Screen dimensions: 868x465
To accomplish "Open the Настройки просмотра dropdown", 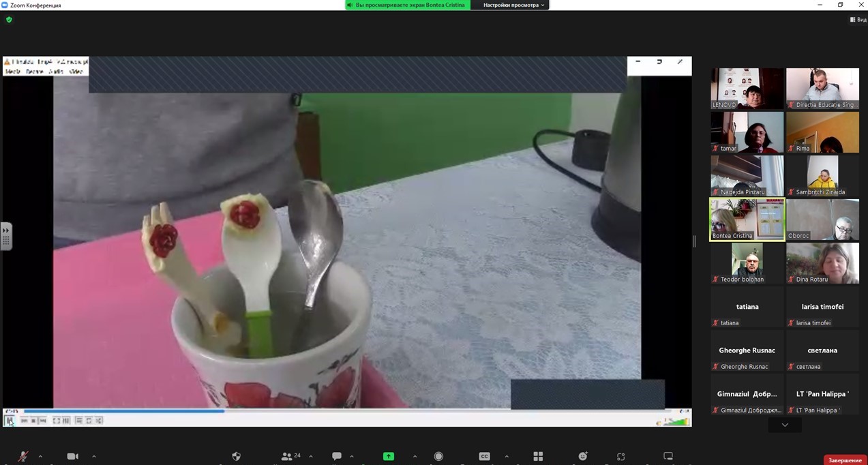I will click(x=513, y=5).
